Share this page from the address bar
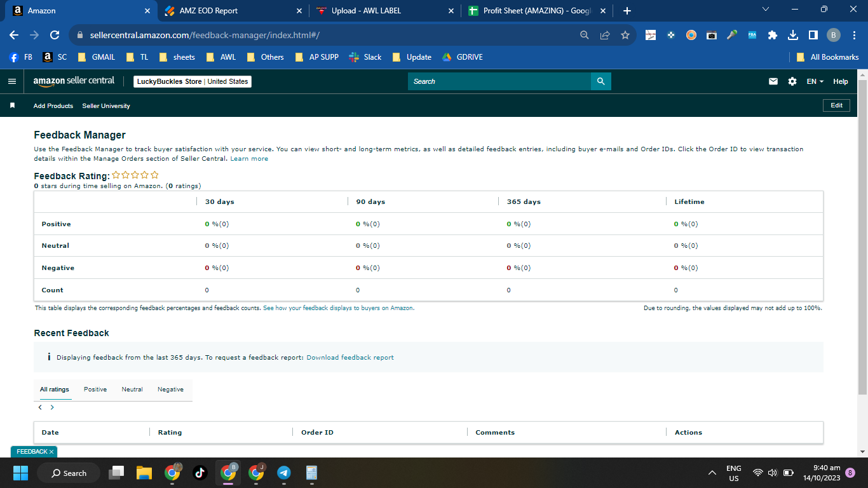The width and height of the screenshot is (868, 488). click(x=605, y=35)
